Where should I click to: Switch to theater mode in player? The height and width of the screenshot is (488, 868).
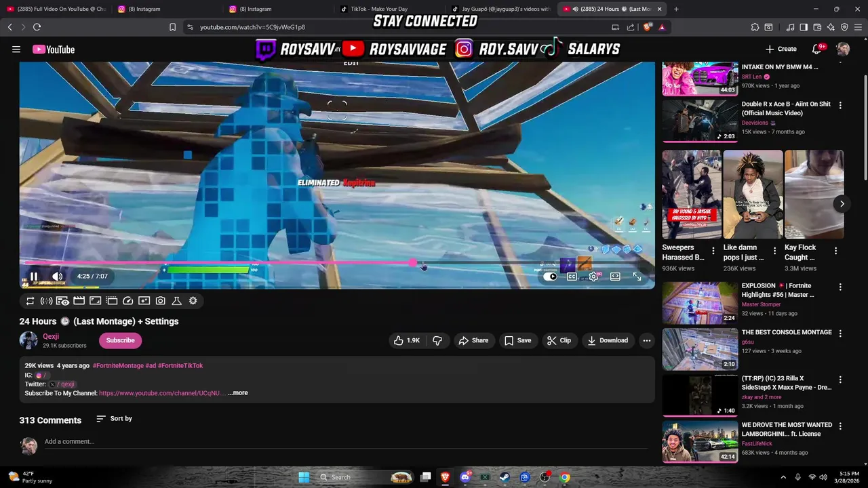click(615, 277)
